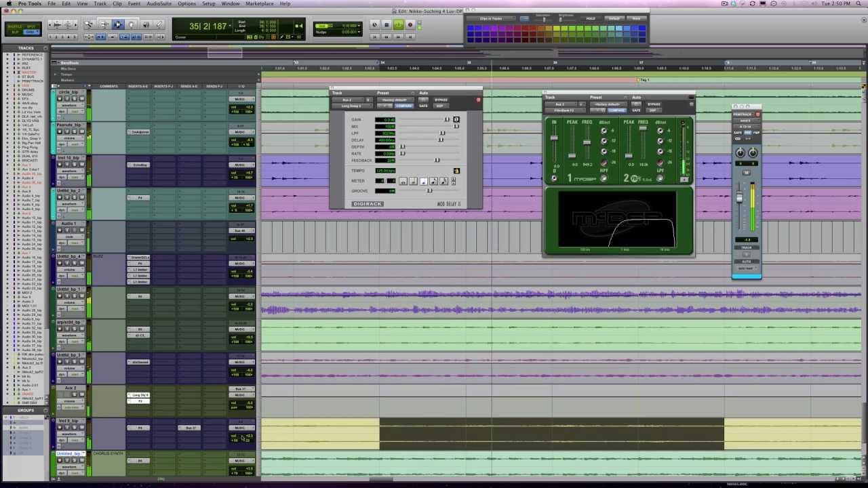Click the DrawmS73LA insert on Untitld_bp_4
The height and width of the screenshot is (488, 868).
pos(139,258)
